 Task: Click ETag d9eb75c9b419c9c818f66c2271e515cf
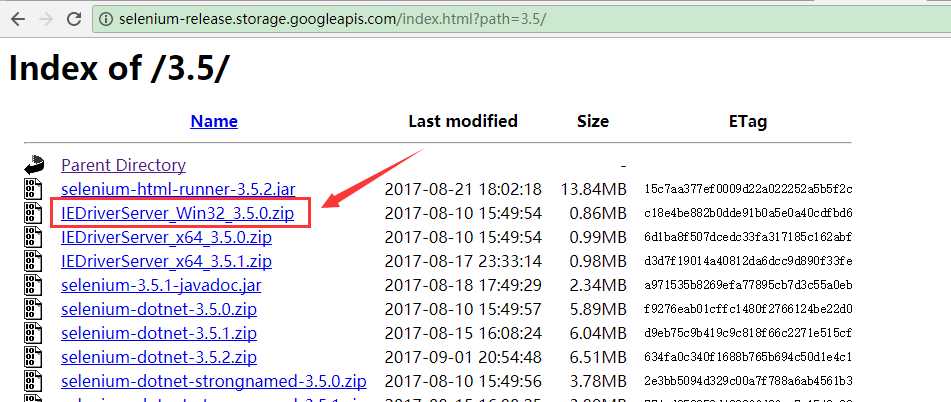[x=748, y=333]
